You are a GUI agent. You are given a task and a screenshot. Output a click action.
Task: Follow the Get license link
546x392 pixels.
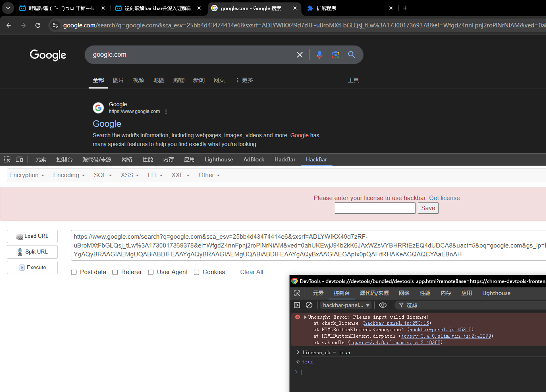[x=444, y=198]
